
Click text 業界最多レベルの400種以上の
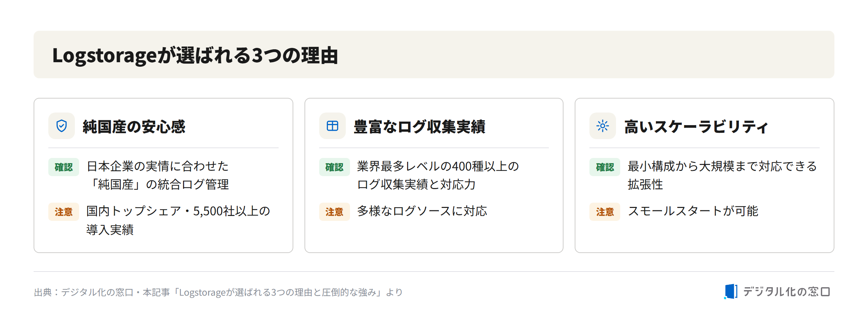tap(438, 166)
